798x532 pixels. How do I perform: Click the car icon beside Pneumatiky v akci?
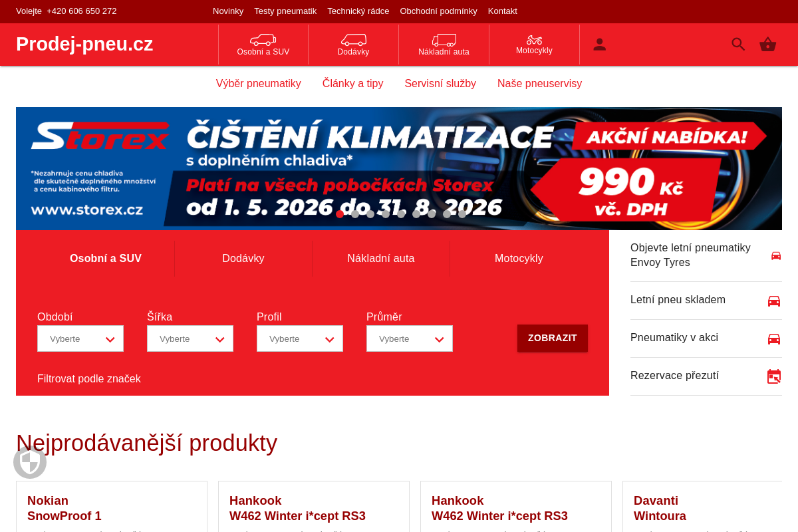(x=774, y=338)
